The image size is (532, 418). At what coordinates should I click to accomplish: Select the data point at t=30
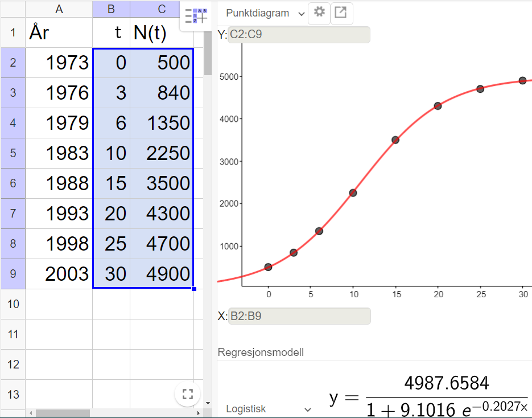pyautogui.click(x=522, y=81)
